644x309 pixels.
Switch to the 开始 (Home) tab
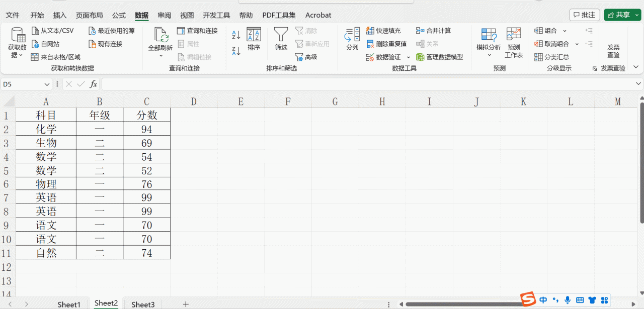(37, 15)
